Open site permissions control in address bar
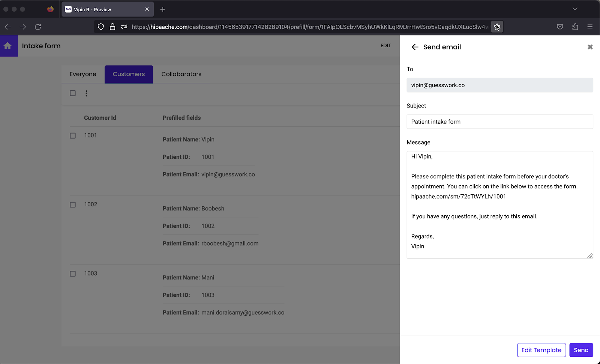Viewport: 600px width, 364px height. 124,27
